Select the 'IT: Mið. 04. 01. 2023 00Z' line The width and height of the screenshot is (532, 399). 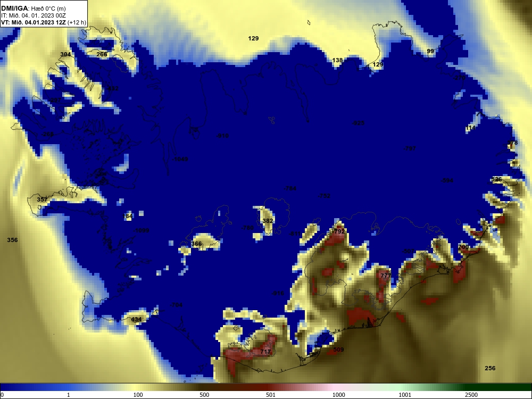click(x=33, y=15)
